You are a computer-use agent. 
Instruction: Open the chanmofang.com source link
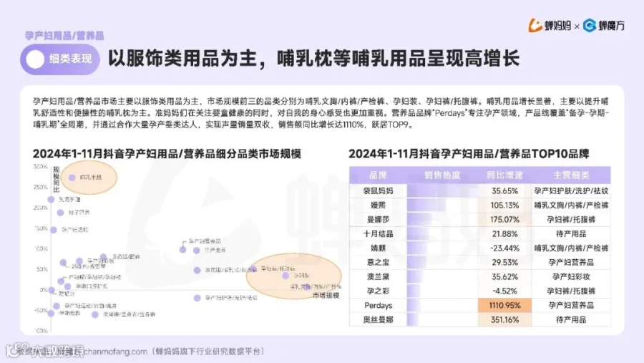(115, 352)
